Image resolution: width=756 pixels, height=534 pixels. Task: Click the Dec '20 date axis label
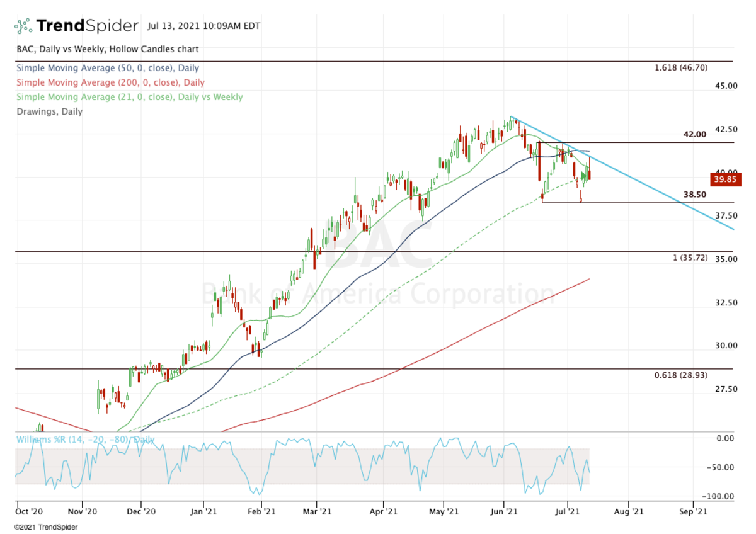(141, 512)
